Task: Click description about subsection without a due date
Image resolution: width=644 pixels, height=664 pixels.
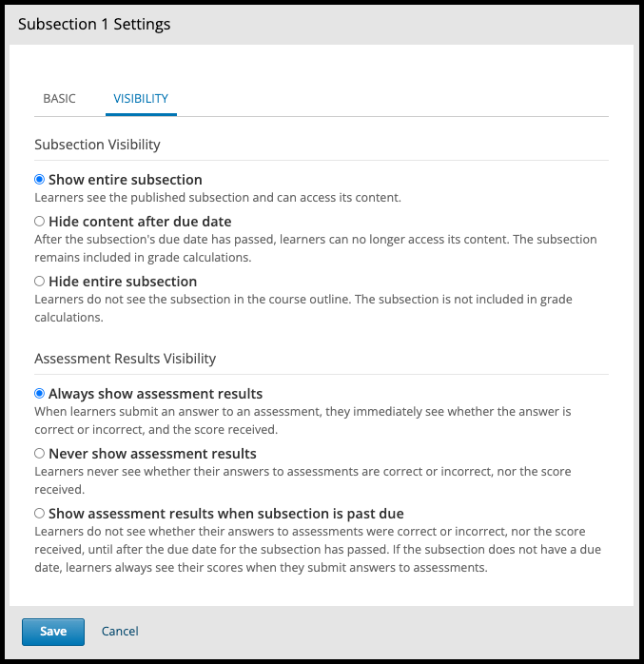Action: pos(315,559)
